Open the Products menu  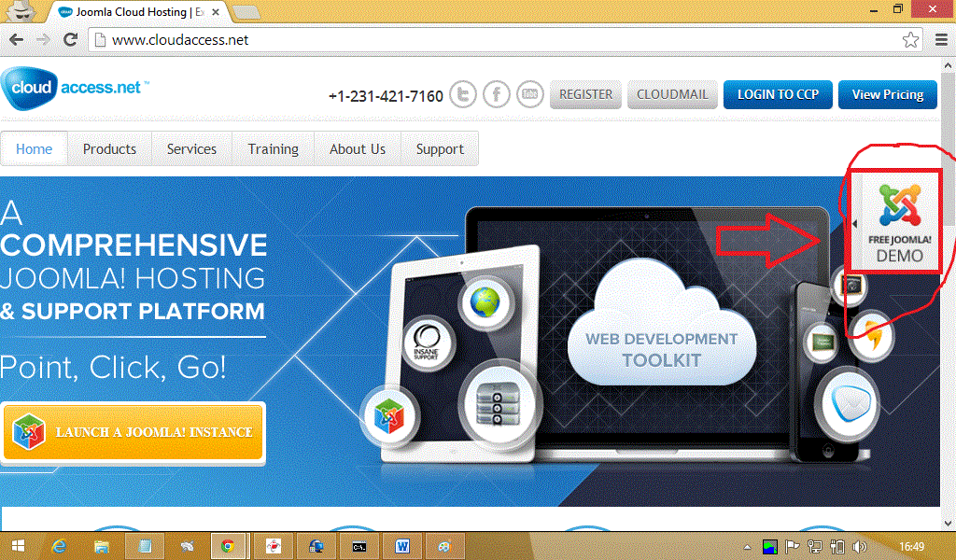[110, 148]
